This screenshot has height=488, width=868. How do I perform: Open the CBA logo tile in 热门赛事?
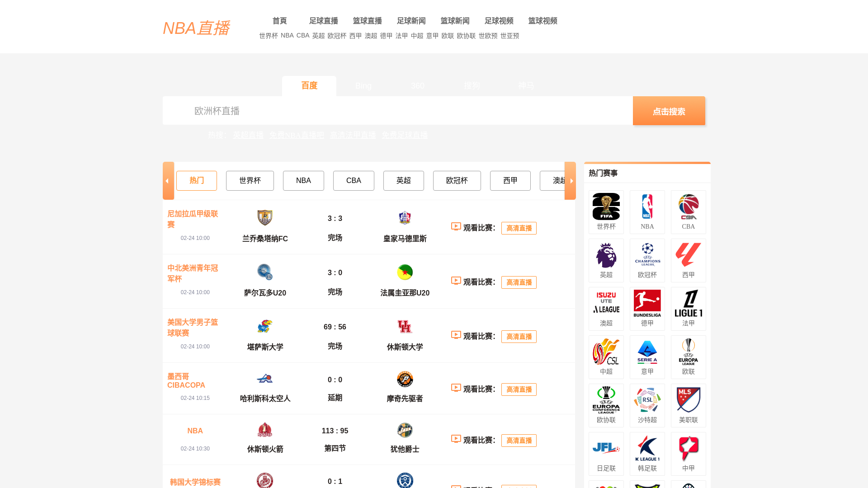[x=688, y=212]
